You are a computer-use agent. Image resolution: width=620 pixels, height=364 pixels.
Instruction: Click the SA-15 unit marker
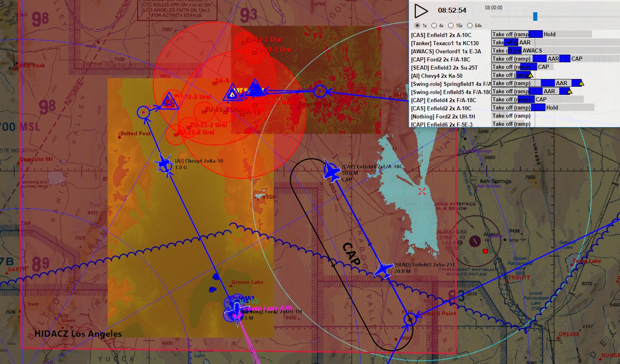click(x=243, y=114)
